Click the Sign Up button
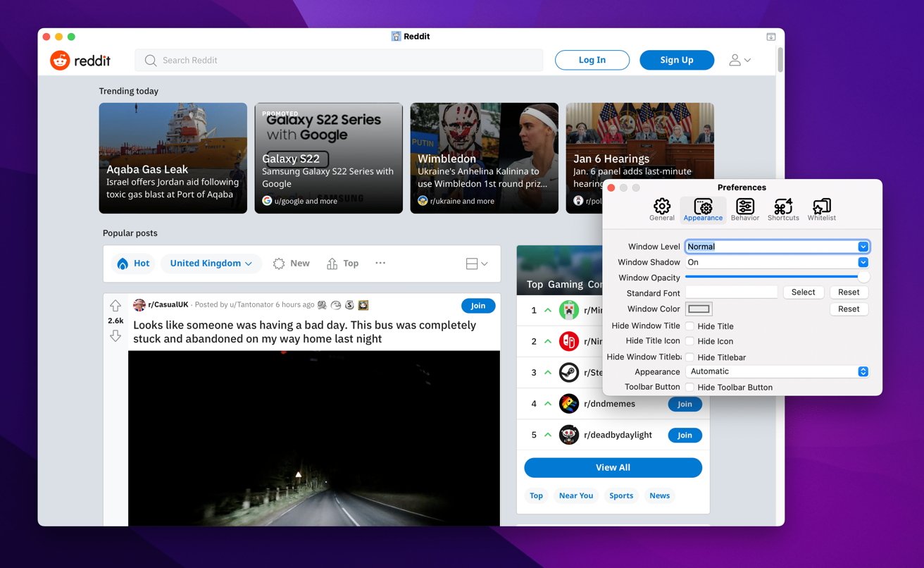924x568 pixels. tap(677, 60)
